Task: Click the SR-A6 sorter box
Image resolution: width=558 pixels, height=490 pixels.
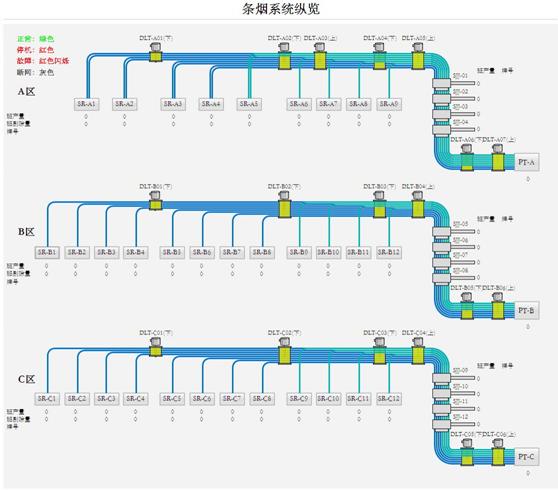Action: click(x=299, y=104)
